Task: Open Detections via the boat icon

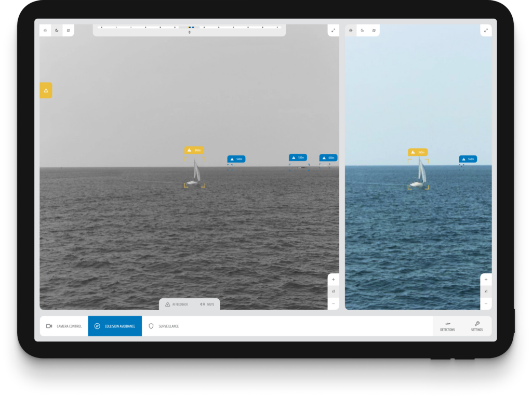Action: pos(448,326)
